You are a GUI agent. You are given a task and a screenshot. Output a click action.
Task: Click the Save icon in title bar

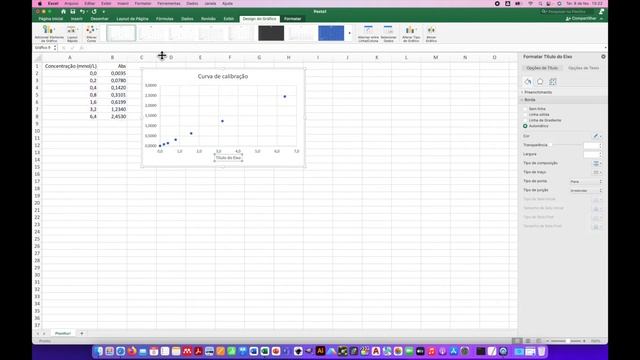(x=73, y=11)
